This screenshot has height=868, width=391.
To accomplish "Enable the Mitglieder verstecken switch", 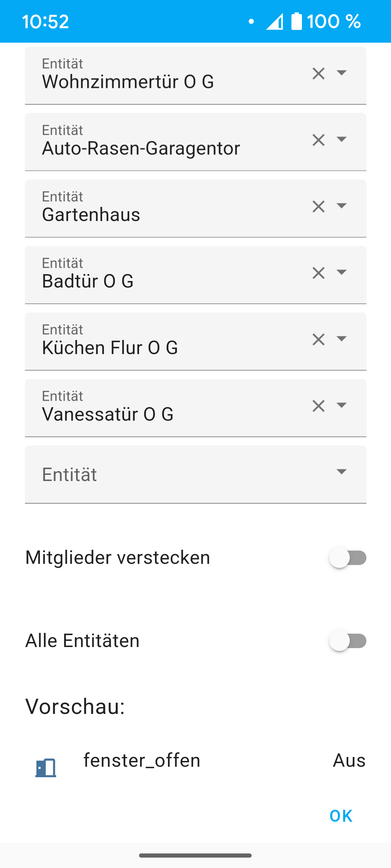I will coord(347,558).
